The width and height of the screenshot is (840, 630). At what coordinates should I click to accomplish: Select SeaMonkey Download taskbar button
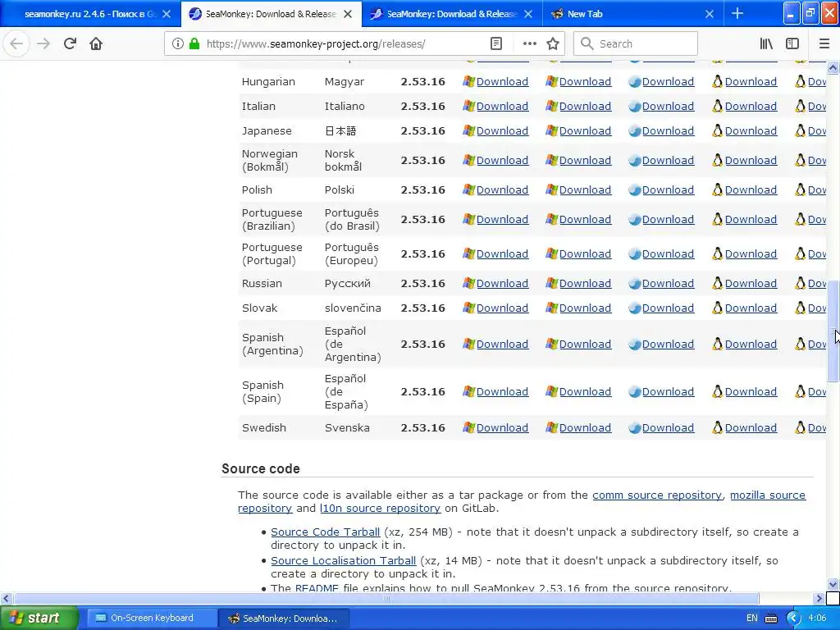283,618
